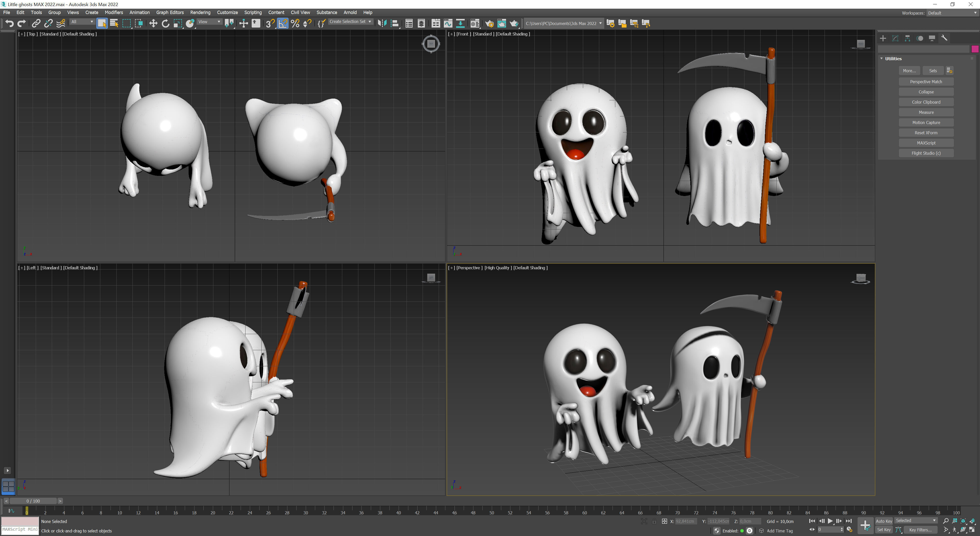Open the Top viewport [+] menu
The height and width of the screenshot is (536, 980).
pos(22,34)
